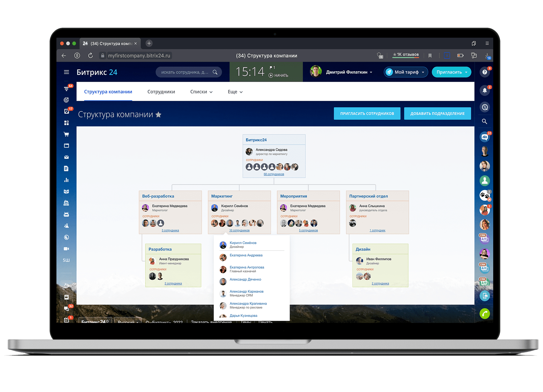Open the shopping cart icon in left sidebar
This screenshot has height=392, width=543.
[66, 134]
